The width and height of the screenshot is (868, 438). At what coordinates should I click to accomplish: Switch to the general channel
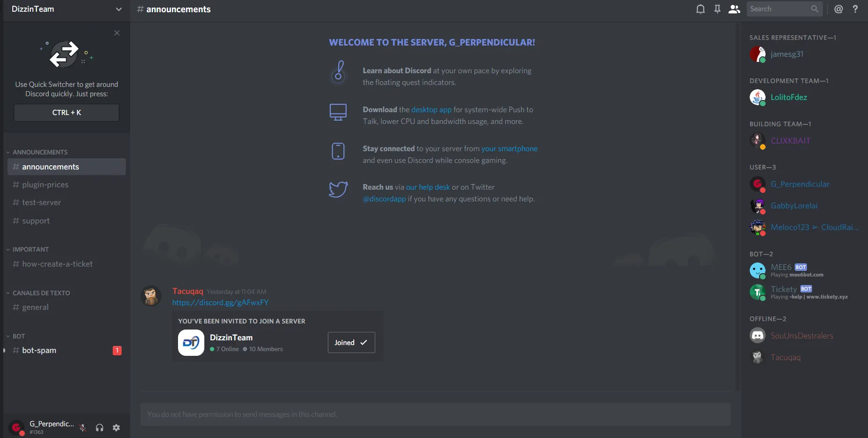(67, 307)
